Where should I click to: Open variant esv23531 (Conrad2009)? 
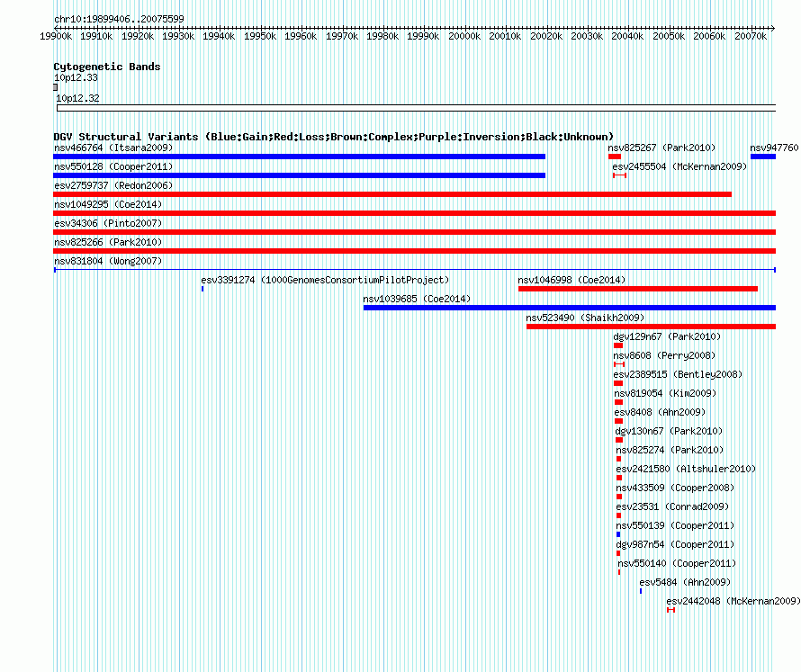click(672, 506)
